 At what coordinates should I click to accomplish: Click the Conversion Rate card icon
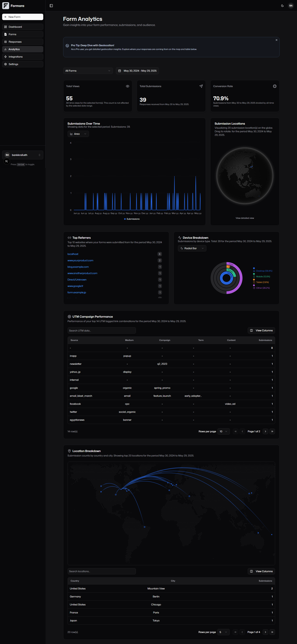pos(274,86)
